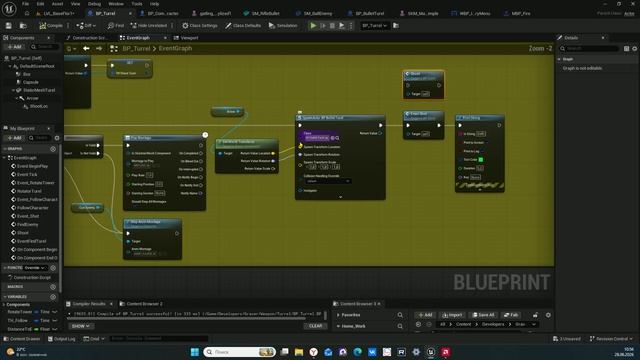Open Fab from Content Browser
The height and width of the screenshot is (360, 640).
511,315
